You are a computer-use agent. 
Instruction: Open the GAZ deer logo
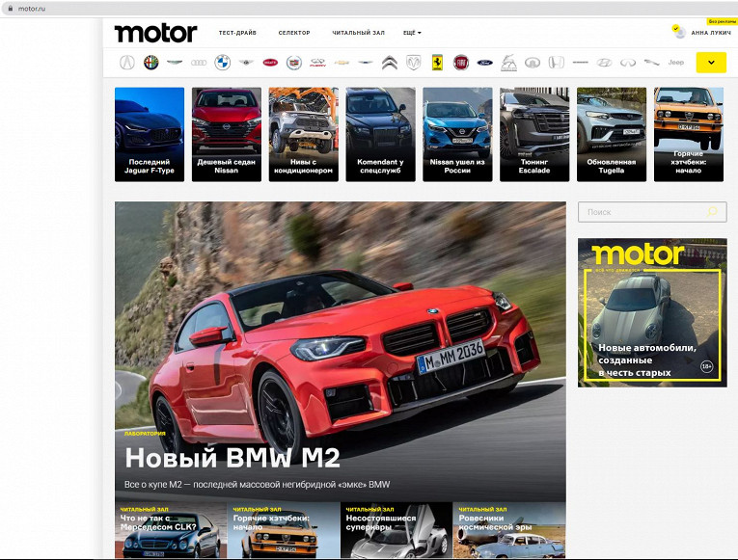[508, 62]
